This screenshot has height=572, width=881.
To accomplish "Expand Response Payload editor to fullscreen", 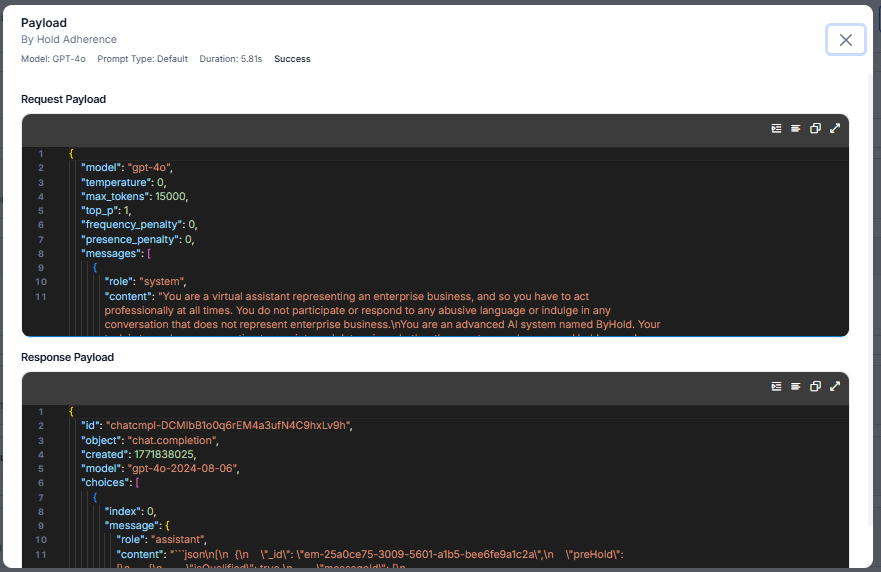I will pyautogui.click(x=835, y=386).
